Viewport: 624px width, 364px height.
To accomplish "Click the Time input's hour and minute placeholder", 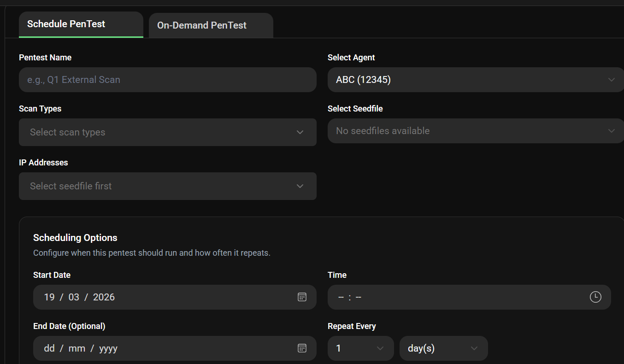I will (350, 297).
